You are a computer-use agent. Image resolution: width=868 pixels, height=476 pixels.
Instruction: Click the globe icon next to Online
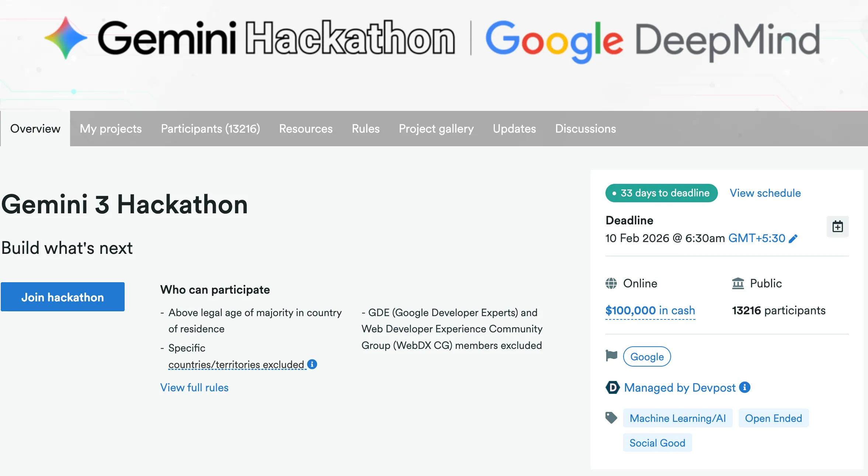click(x=611, y=283)
